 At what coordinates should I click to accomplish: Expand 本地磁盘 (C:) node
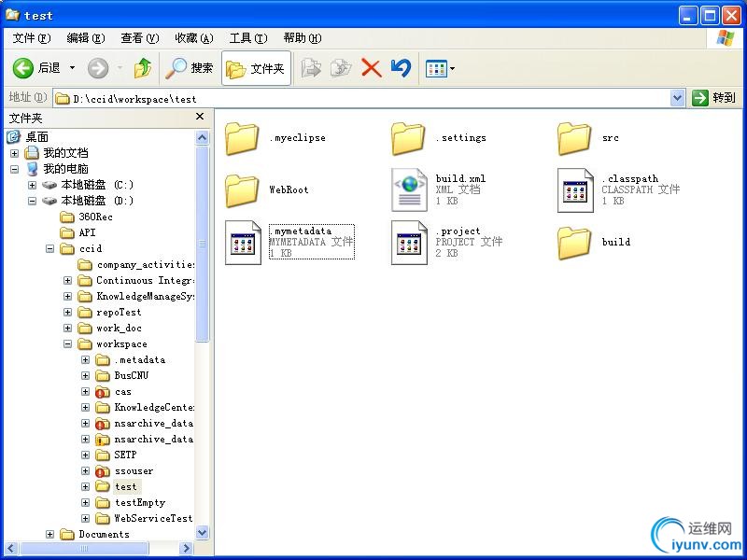click(32, 185)
